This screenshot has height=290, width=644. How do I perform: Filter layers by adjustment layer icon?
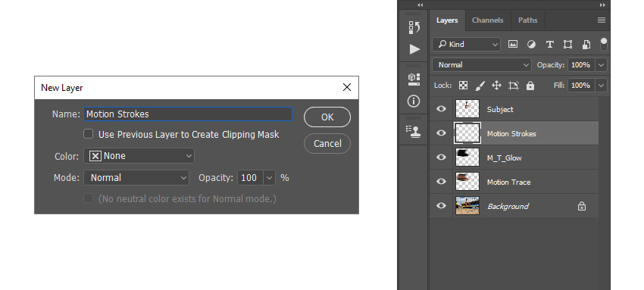[x=531, y=45]
